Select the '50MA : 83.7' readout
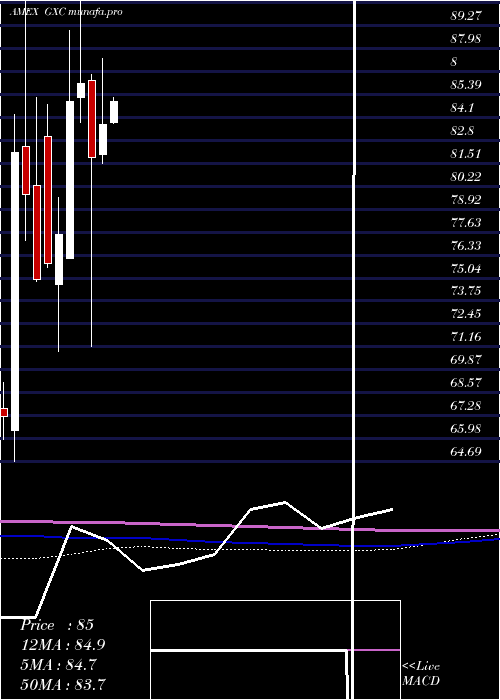This screenshot has width=500, height=700. pos(63,684)
